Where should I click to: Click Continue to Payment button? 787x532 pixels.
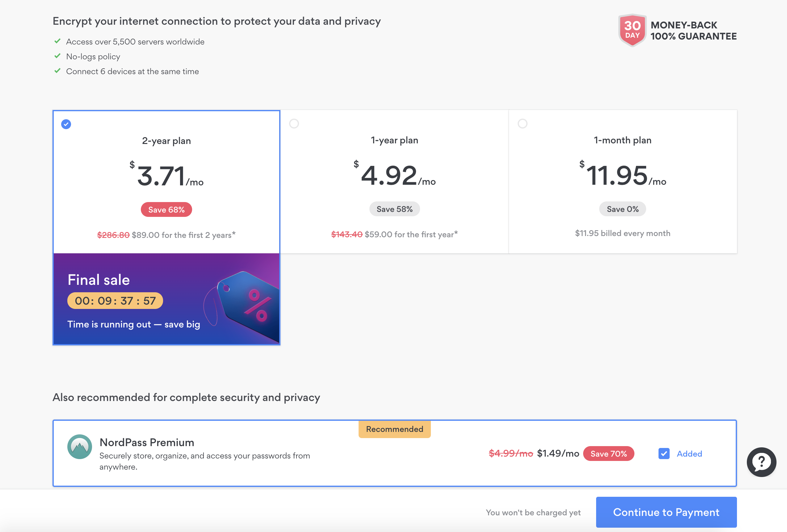click(x=666, y=512)
